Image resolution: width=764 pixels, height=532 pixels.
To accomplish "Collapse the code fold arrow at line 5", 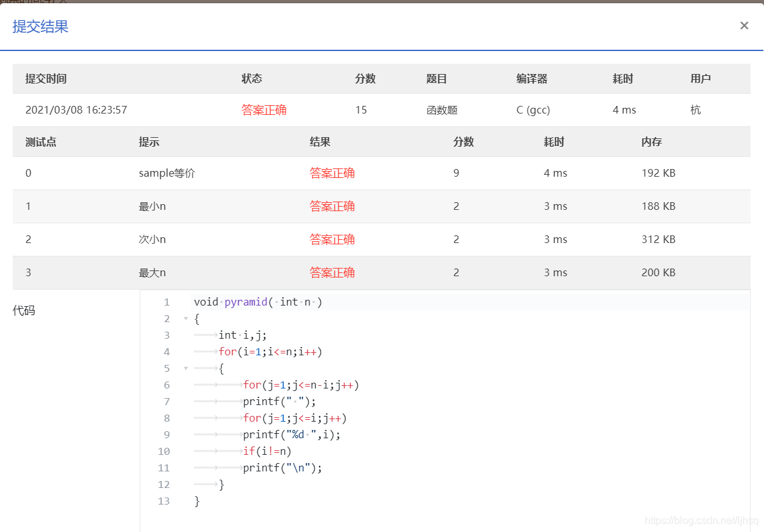I will click(186, 368).
